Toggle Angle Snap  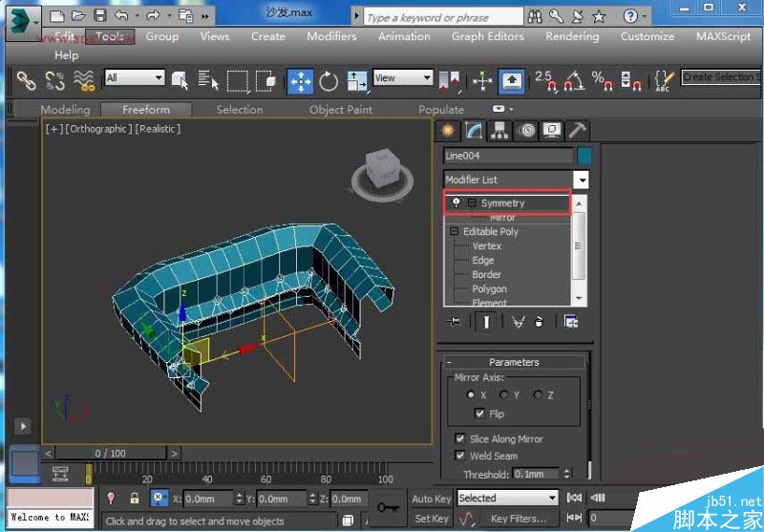pyautogui.click(x=575, y=81)
